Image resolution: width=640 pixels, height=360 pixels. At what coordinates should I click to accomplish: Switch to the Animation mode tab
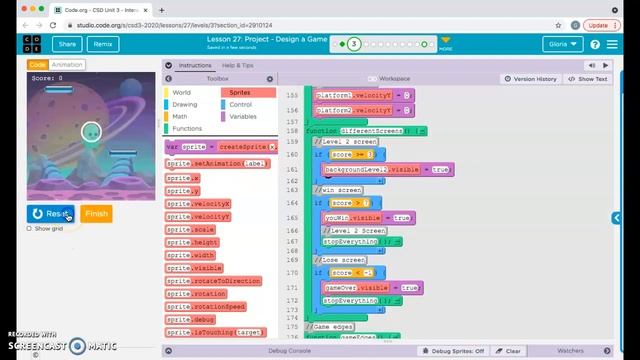point(67,64)
